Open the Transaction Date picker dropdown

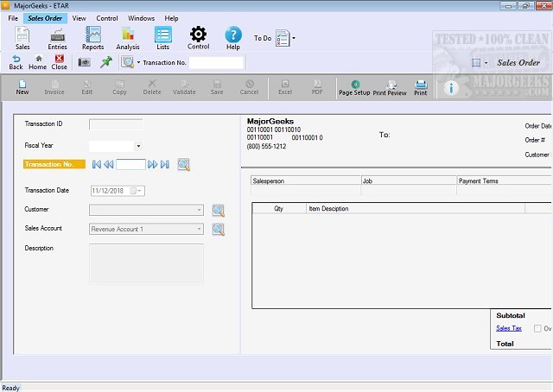click(140, 191)
